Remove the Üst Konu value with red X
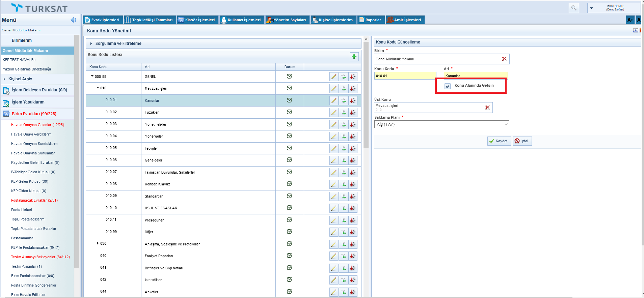 487,108
